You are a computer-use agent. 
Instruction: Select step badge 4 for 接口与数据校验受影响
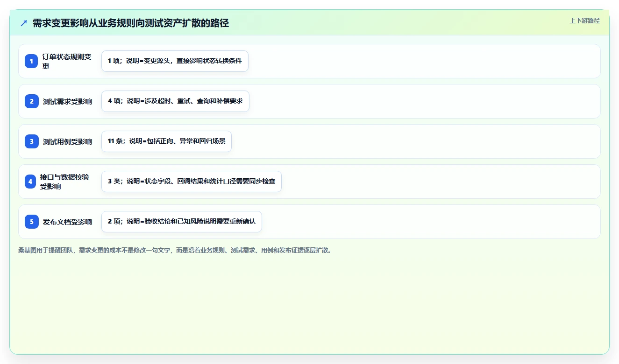pos(30,182)
